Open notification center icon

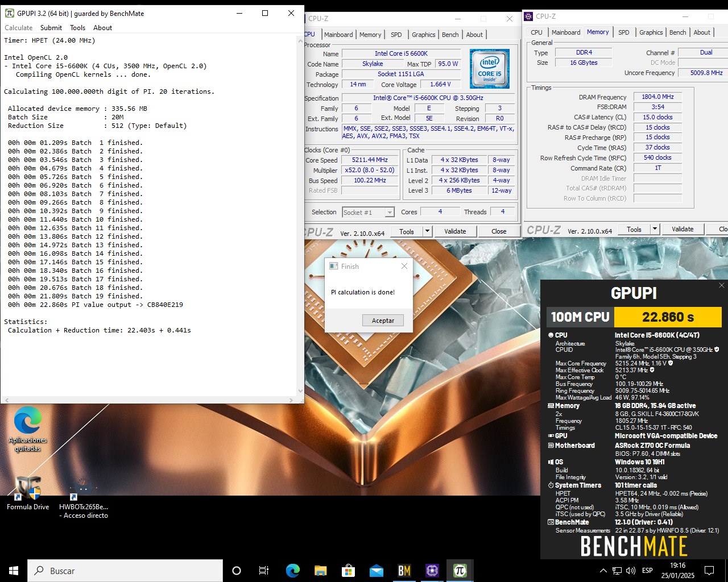(709, 571)
